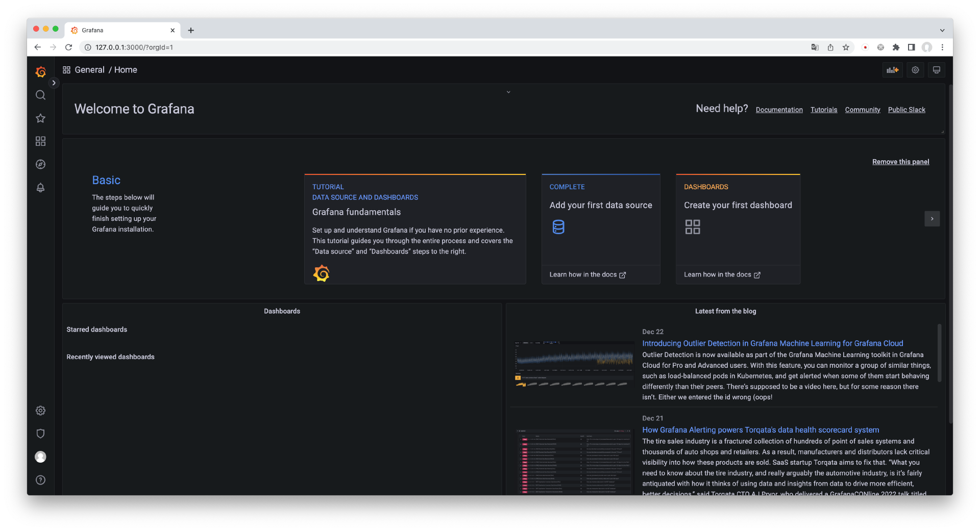
Task: Open Chrome three-dot menu
Action: coord(942,47)
